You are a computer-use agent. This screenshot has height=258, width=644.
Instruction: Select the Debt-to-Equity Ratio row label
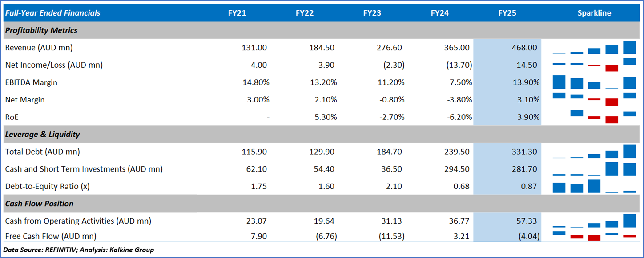click(x=48, y=186)
